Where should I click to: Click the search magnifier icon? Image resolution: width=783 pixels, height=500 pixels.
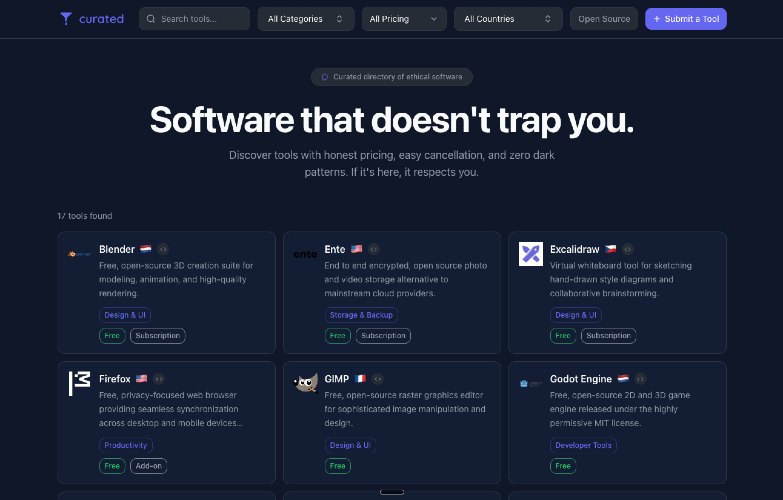pyautogui.click(x=151, y=19)
